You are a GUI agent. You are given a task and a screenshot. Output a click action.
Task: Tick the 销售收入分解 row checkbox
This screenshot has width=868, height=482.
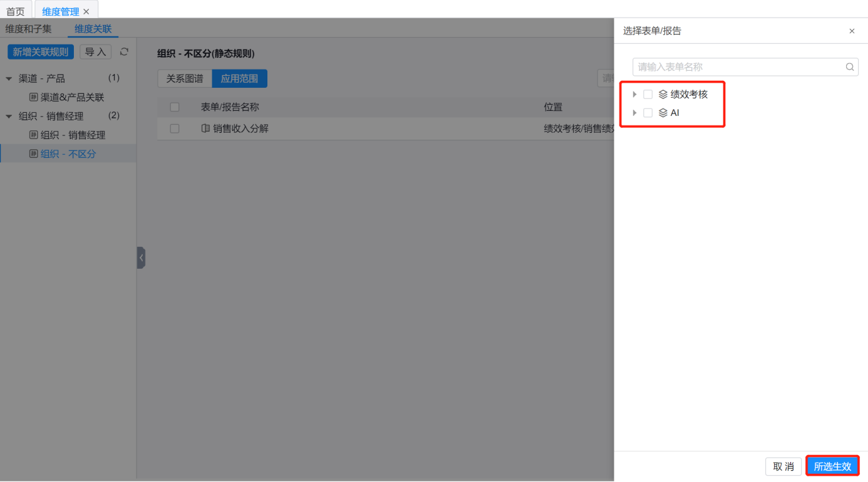[x=175, y=128]
